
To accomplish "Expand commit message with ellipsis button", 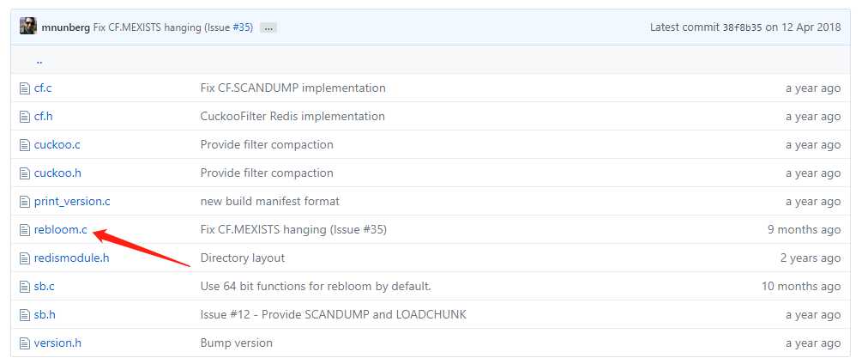I will pyautogui.click(x=268, y=27).
